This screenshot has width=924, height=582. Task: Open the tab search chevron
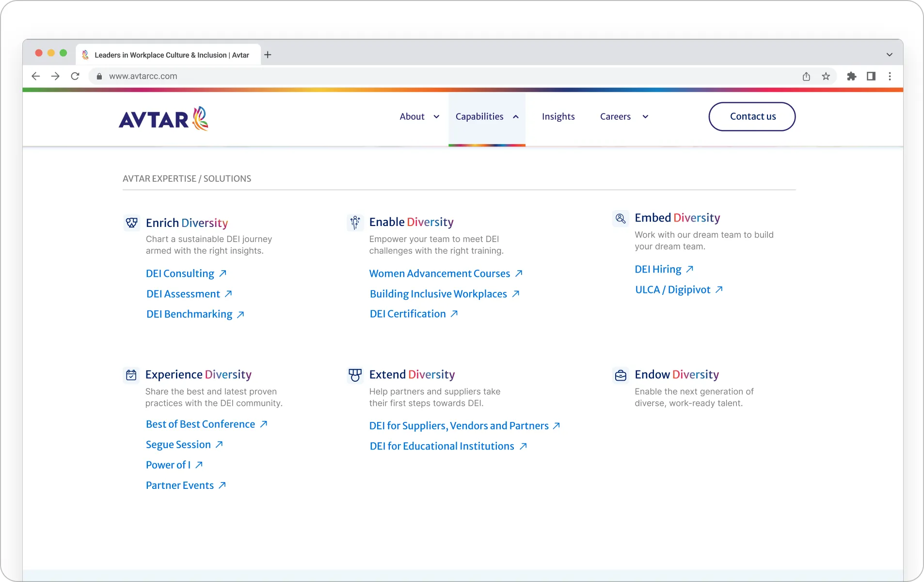(889, 55)
